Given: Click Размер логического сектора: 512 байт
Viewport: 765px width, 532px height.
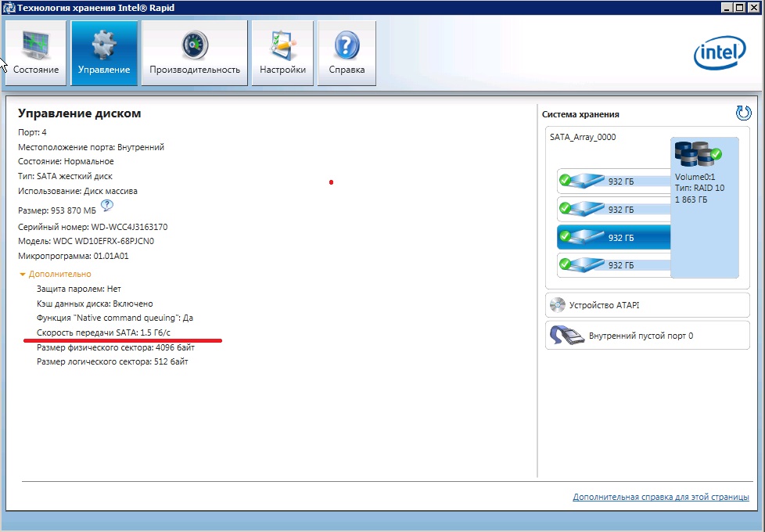Looking at the screenshot, I should pyautogui.click(x=112, y=361).
